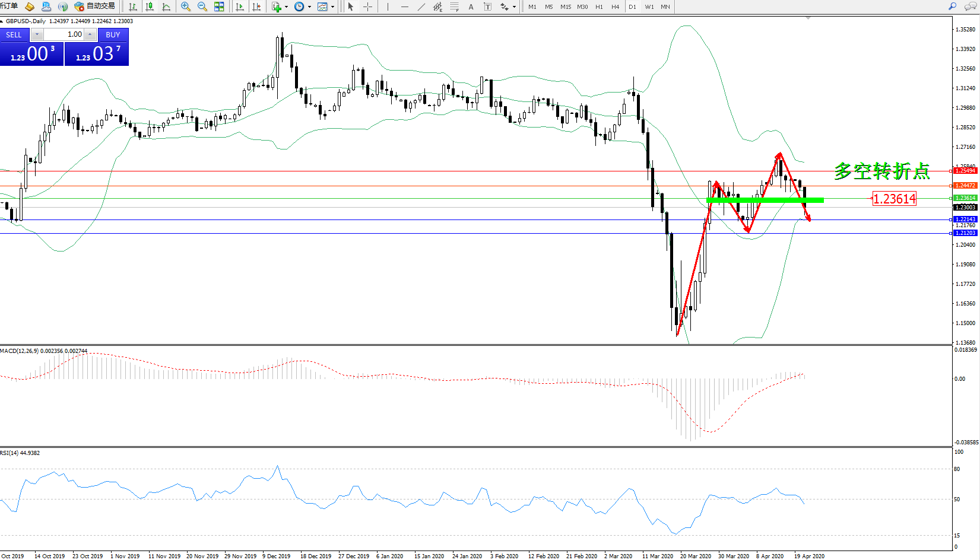
Task: Zoom in on the chart
Action: pos(185,7)
